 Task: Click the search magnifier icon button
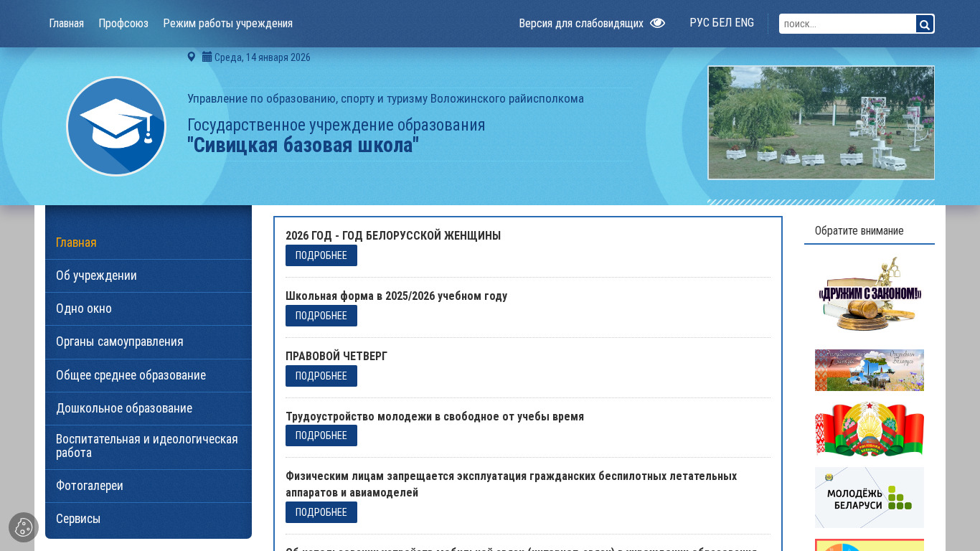pos(925,24)
